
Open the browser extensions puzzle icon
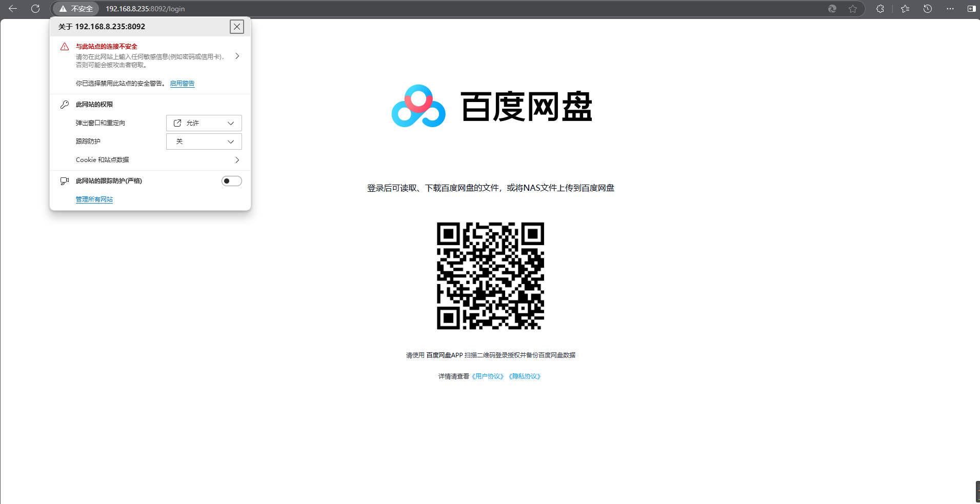[881, 9]
